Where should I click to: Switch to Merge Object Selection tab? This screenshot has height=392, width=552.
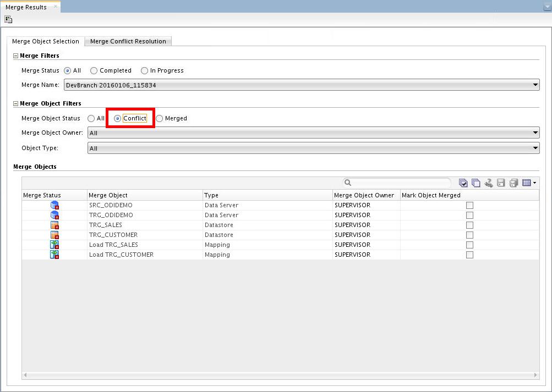[x=46, y=41]
